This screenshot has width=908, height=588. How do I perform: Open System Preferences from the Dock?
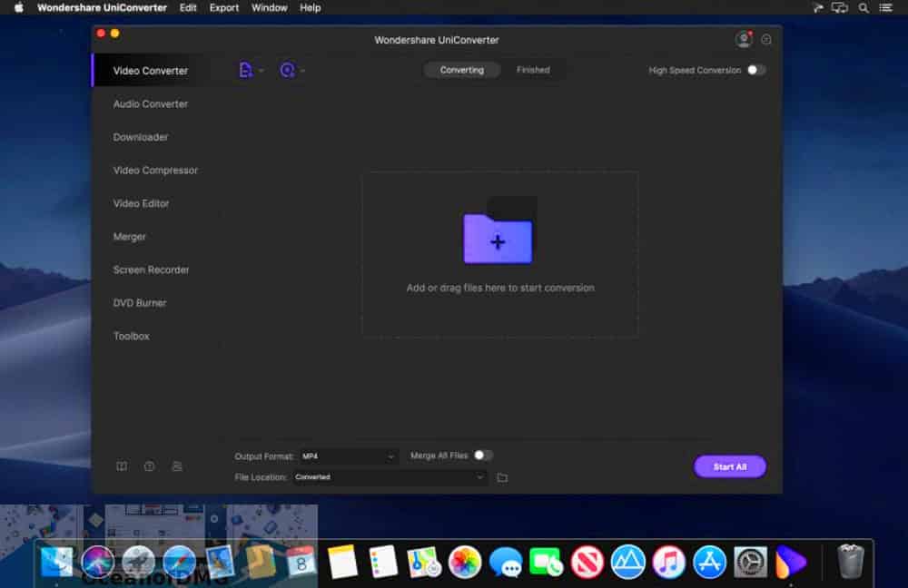click(x=751, y=562)
